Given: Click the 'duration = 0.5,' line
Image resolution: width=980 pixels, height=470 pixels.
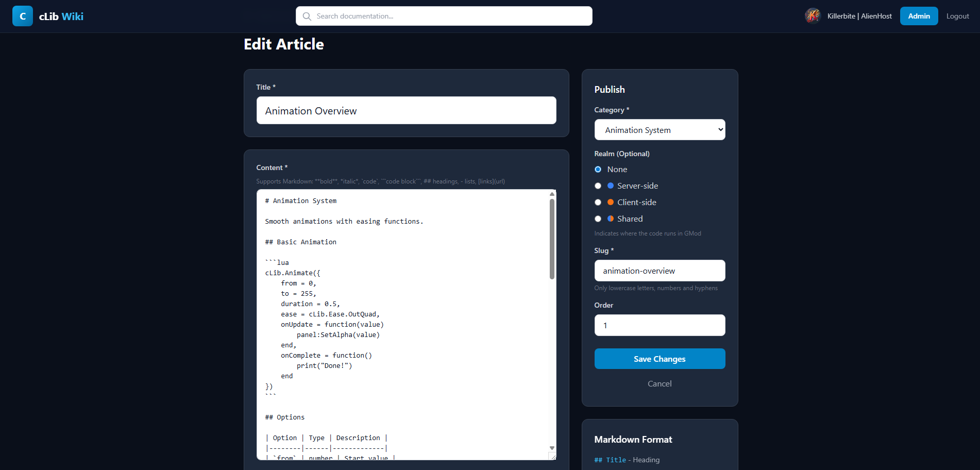Looking at the screenshot, I should click(x=310, y=304).
